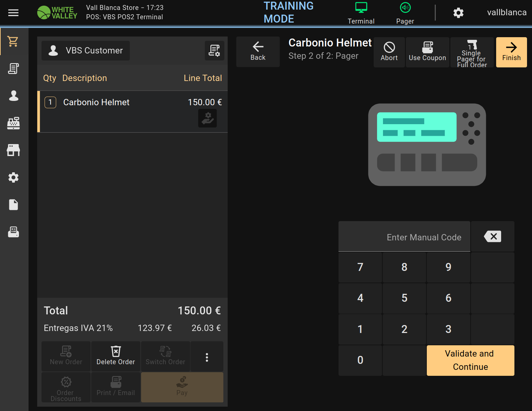This screenshot has width=532, height=411.
Task: Open order settings icon beside customer
Action: (x=214, y=50)
